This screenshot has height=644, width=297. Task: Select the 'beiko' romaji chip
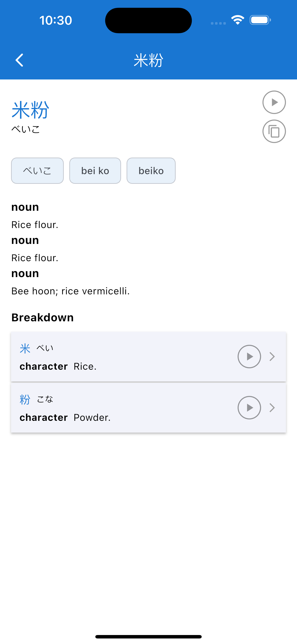151,171
